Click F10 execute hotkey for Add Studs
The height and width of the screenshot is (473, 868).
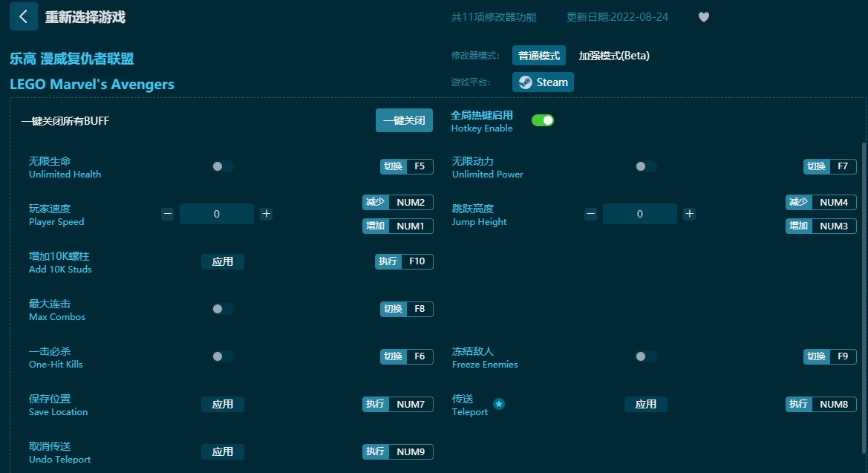[404, 261]
